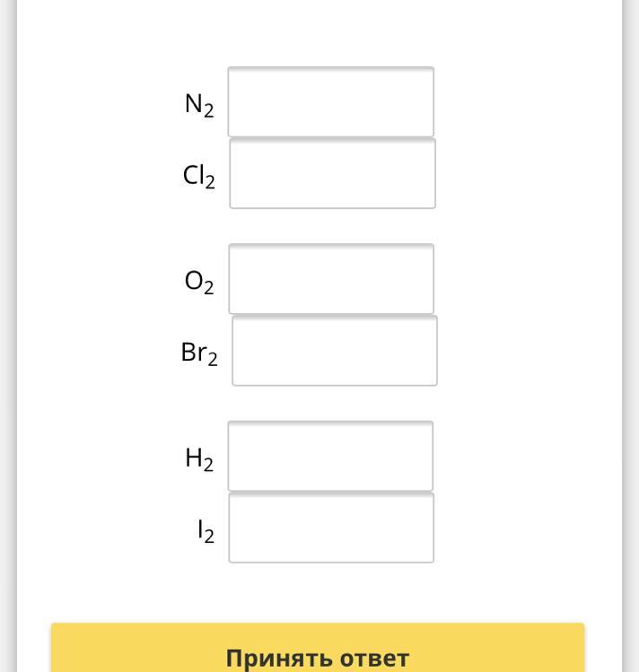Screen dimensions: 639x672
Task: Click the input field next to N2
Action: click(x=330, y=102)
